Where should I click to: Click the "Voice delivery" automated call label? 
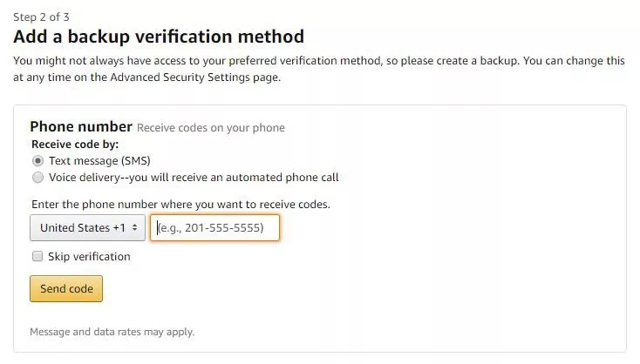tap(194, 178)
